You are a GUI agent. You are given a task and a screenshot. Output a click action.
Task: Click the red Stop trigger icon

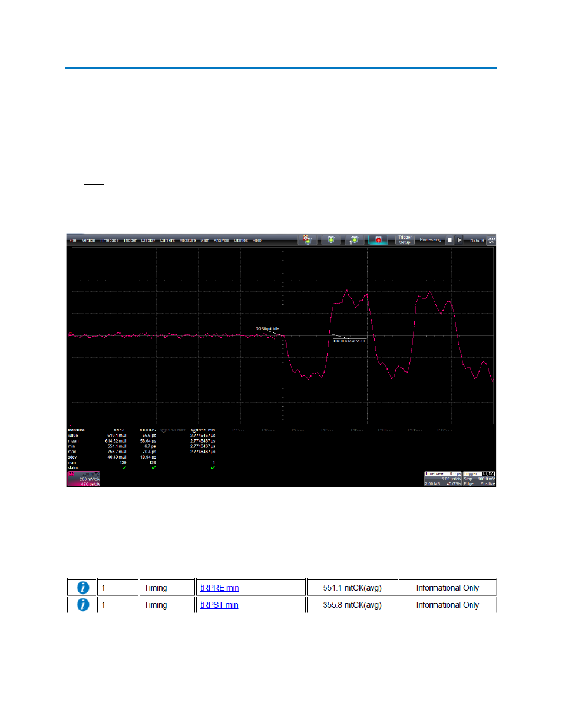coord(378,240)
